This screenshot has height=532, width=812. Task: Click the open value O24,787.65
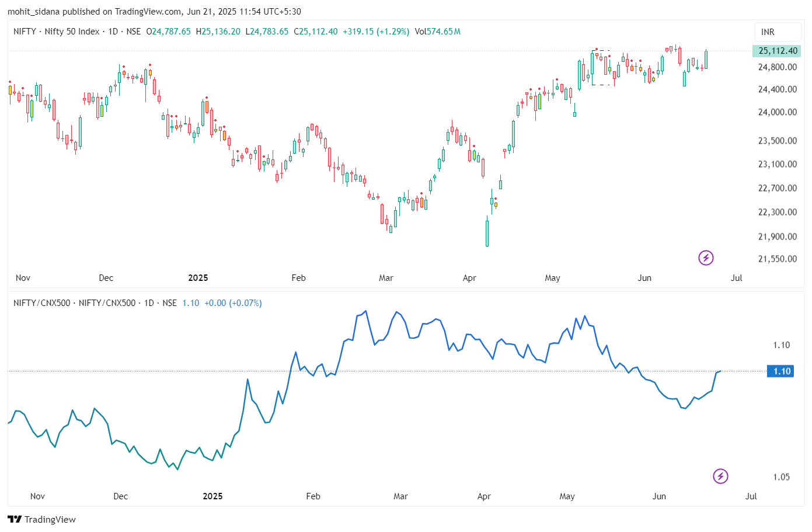coord(168,32)
